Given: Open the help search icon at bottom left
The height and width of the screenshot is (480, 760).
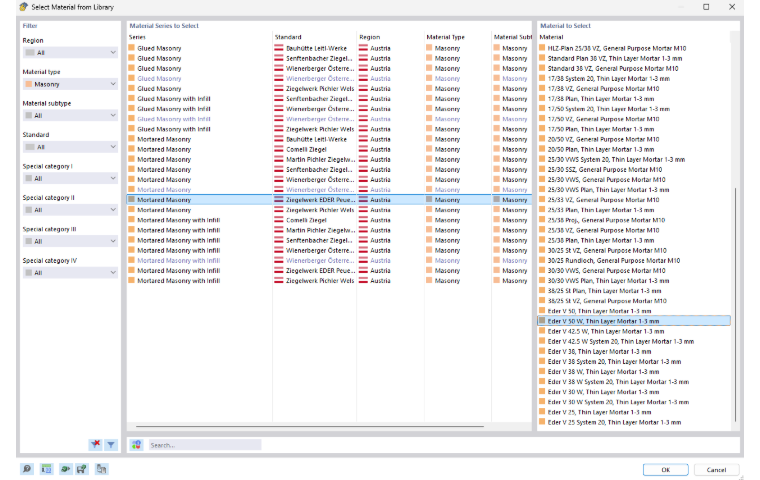Looking at the screenshot, I should point(27,469).
